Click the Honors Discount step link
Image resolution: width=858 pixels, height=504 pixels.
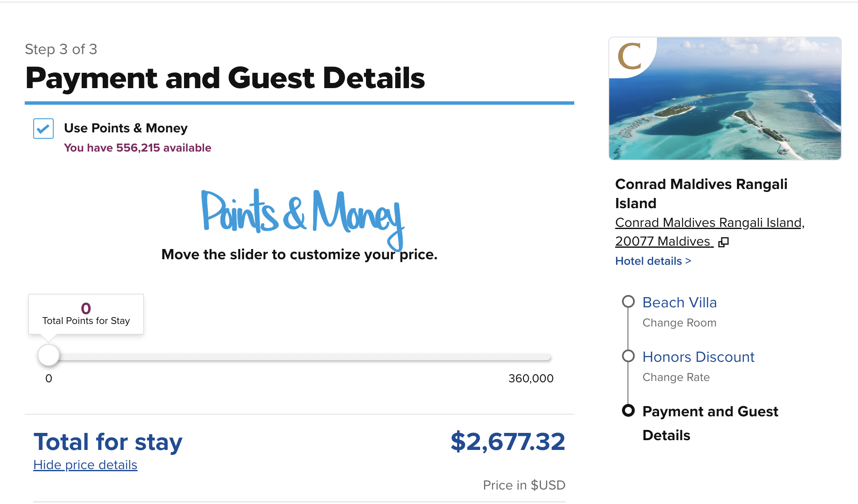pyautogui.click(x=698, y=357)
